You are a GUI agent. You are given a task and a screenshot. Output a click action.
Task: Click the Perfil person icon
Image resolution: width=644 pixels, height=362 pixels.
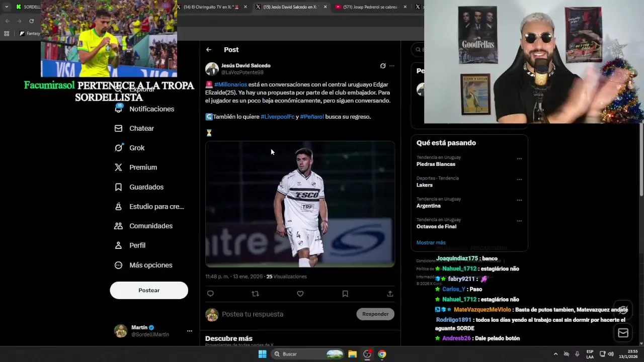point(118,245)
